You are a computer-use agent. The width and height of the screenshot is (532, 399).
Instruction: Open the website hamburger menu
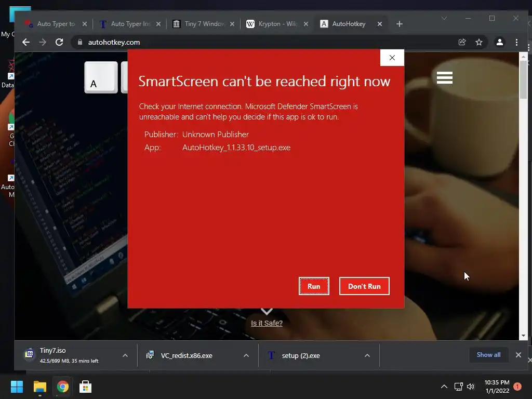point(445,78)
